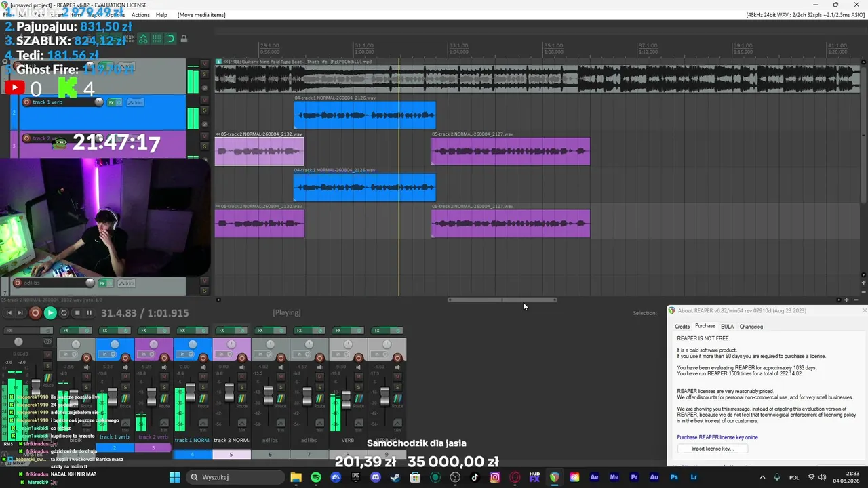The height and width of the screenshot is (488, 868).
Task: Open Steam from the taskbar
Action: pyautogui.click(x=395, y=477)
